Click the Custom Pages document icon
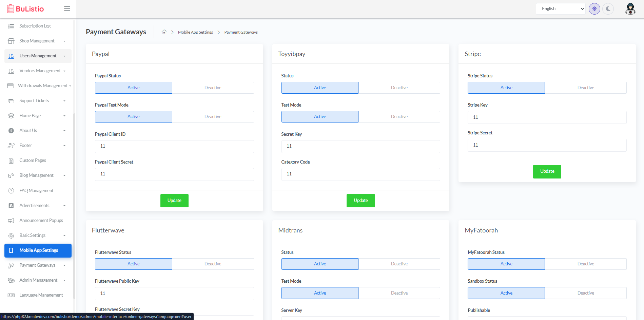Viewport: 644px width, 320px height. tap(11, 161)
